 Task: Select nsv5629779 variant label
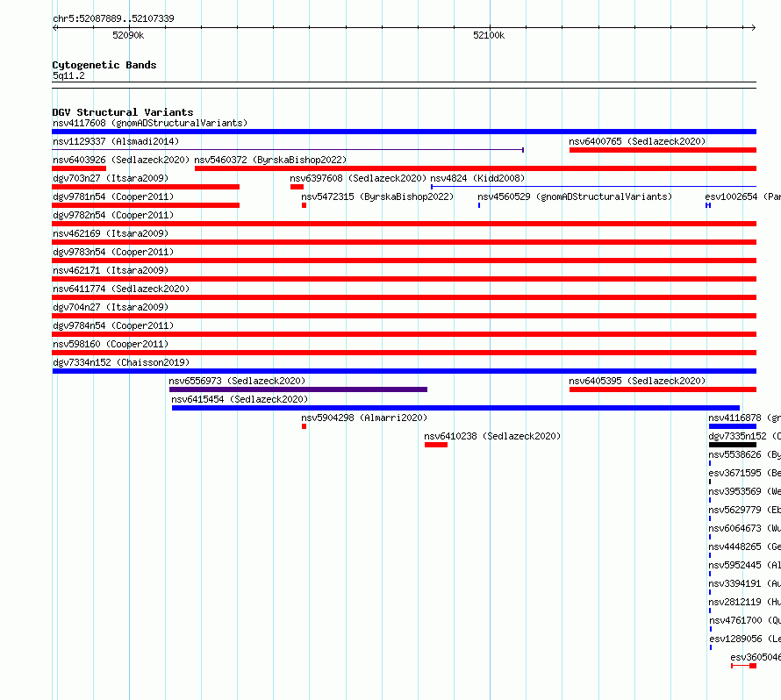pyautogui.click(x=745, y=510)
